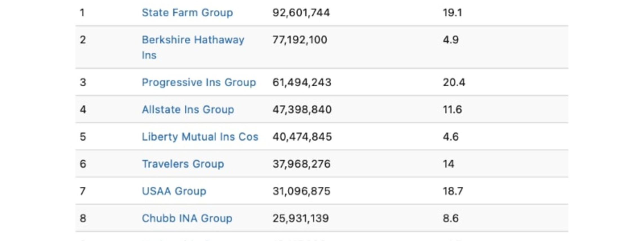Click rank number 6 in the table
This screenshot has width=644, height=241.
(83, 164)
